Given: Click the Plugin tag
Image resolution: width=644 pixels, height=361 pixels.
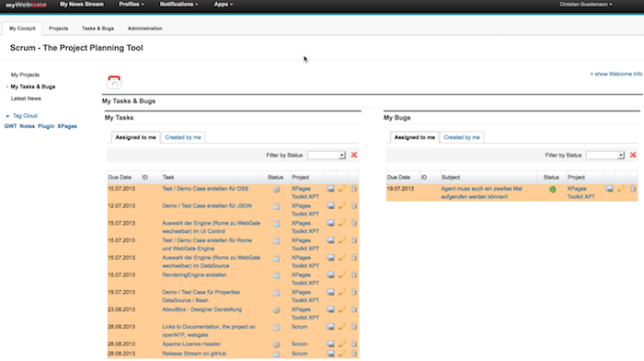Looking at the screenshot, I should [46, 126].
